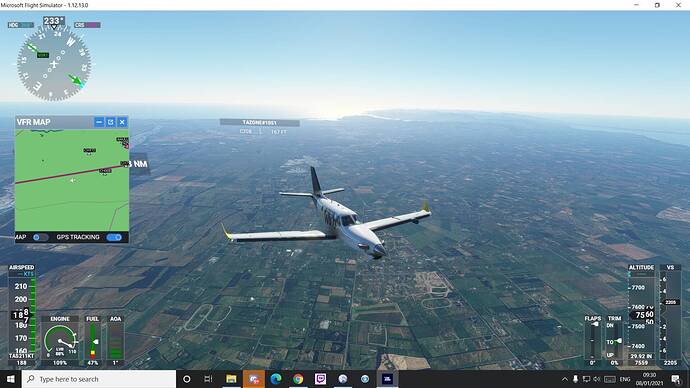The width and height of the screenshot is (690, 388).
Task: Launch Google Chrome from taskbar
Action: pos(298,379)
